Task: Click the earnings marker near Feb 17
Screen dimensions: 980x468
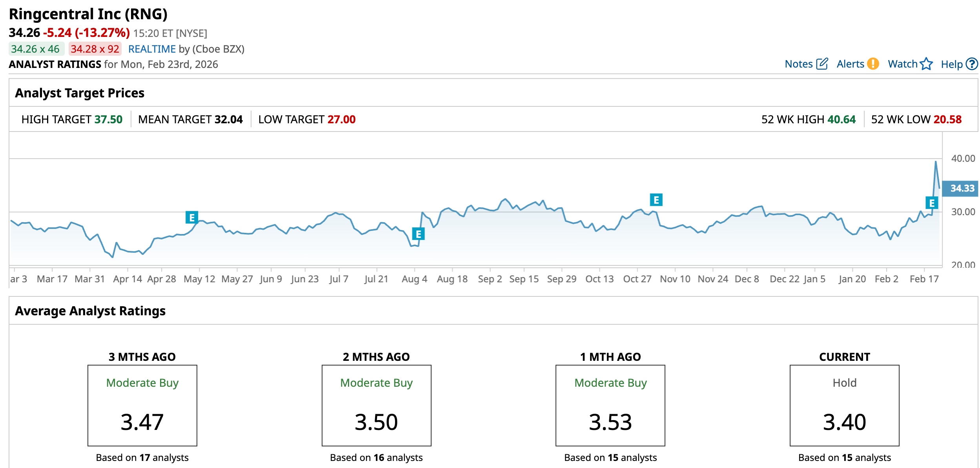Action: [x=932, y=203]
